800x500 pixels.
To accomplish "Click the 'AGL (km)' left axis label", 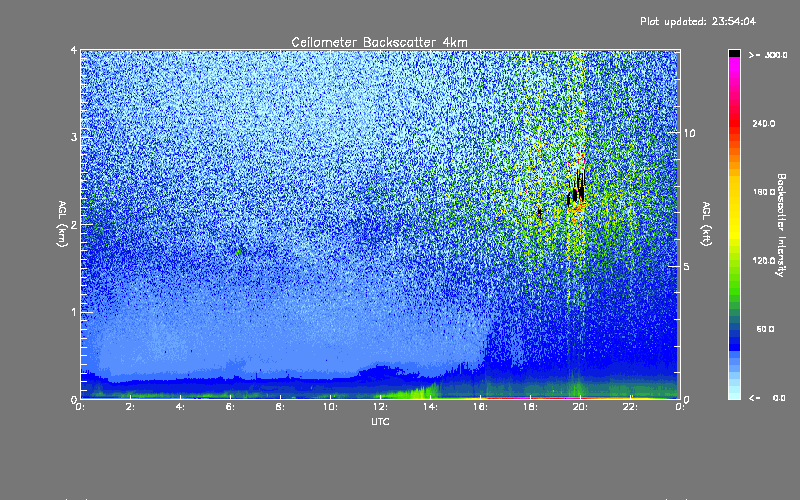I will tap(62, 224).
